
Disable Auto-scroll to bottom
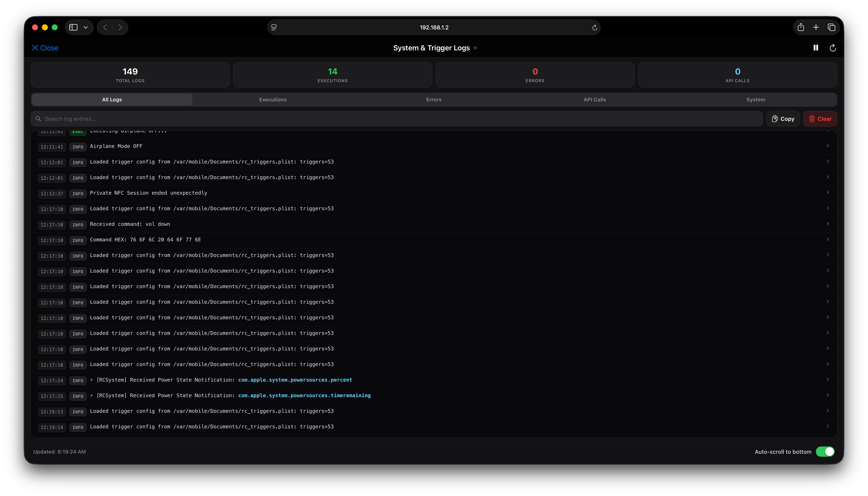coord(825,451)
